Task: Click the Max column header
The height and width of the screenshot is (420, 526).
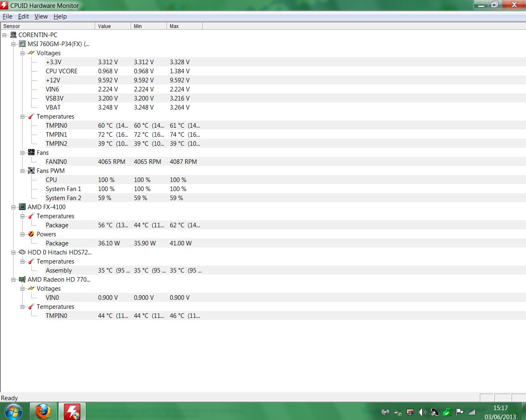Action: (185, 26)
